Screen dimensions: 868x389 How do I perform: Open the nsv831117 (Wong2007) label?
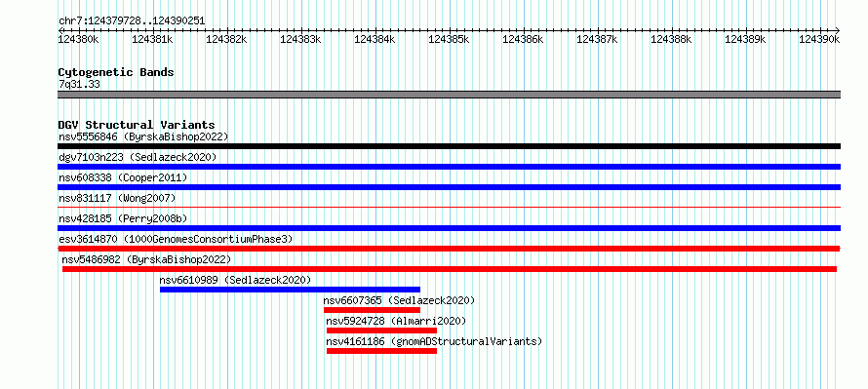(117, 198)
